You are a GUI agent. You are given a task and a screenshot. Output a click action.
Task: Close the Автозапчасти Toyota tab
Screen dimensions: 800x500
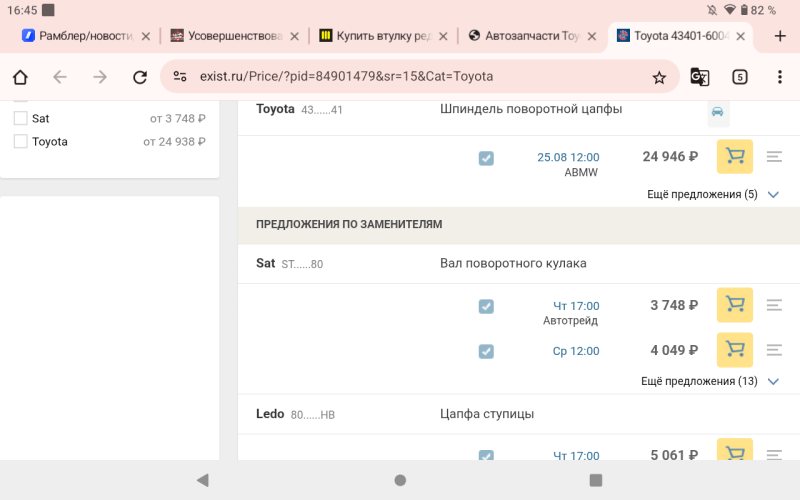pyautogui.click(x=592, y=36)
